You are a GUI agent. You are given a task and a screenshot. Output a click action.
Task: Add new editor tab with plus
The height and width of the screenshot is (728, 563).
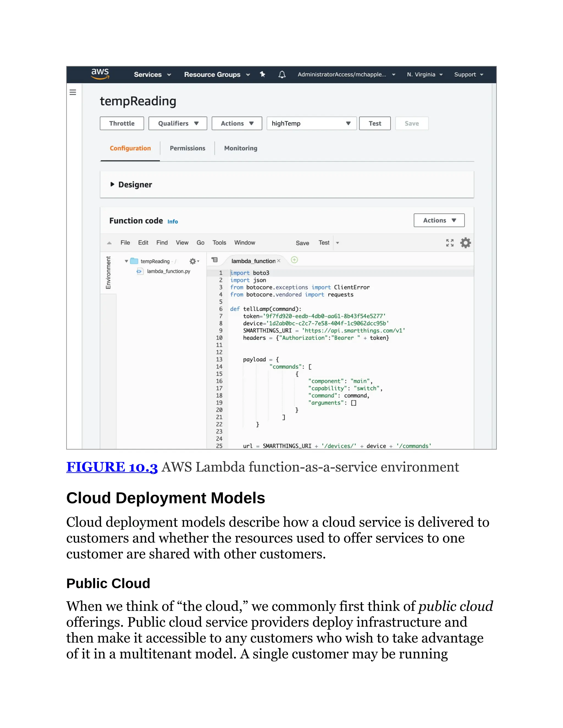click(294, 260)
